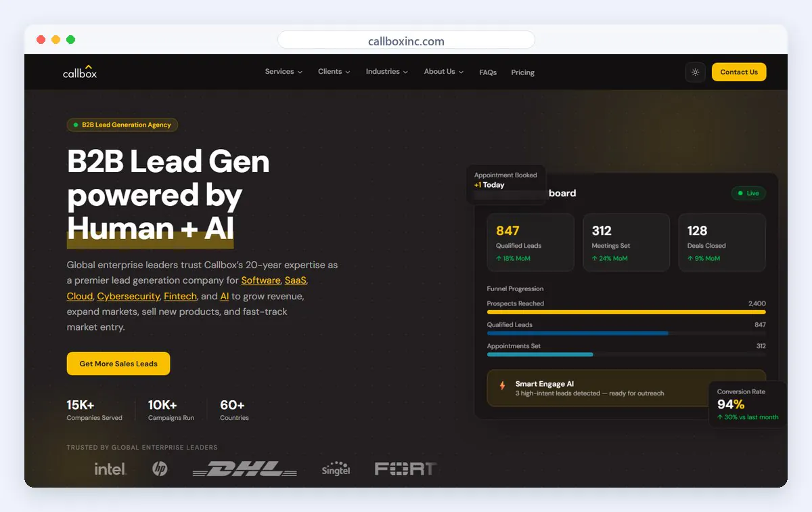Follow the SaaS link

click(296, 280)
